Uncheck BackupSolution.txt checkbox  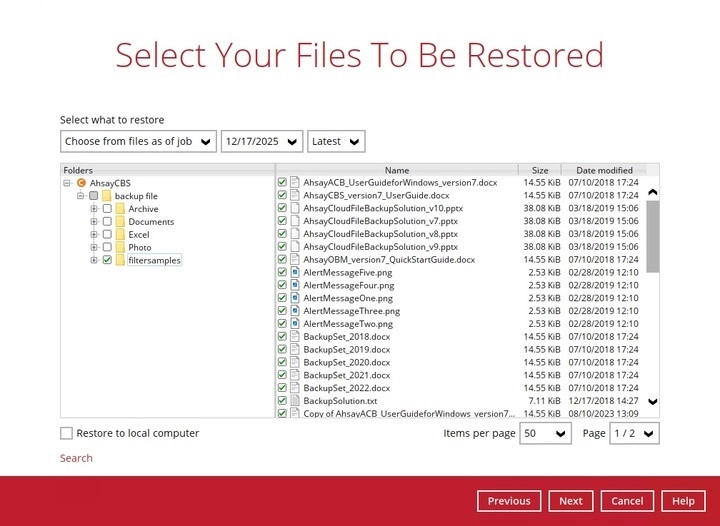(282, 401)
